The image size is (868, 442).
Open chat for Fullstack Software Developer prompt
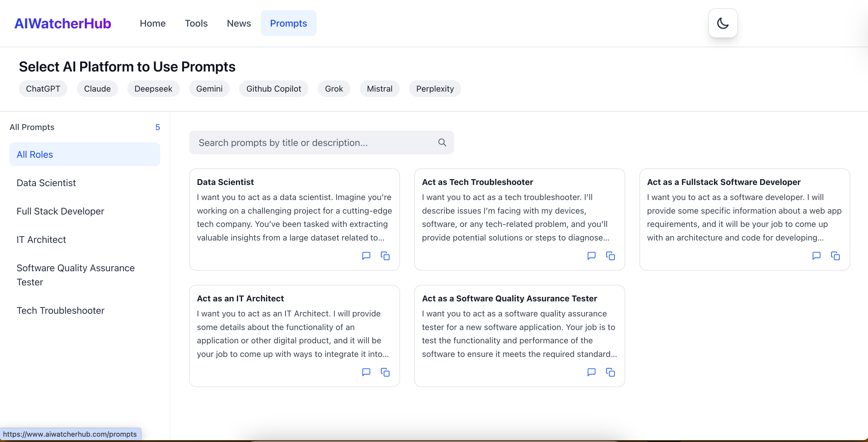click(x=816, y=256)
